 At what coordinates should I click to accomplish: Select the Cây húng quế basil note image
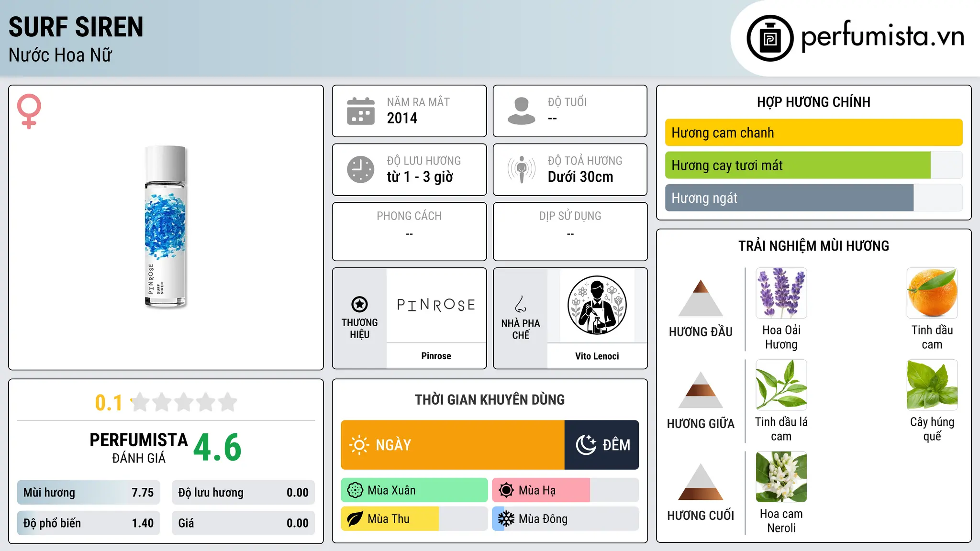[932, 385]
